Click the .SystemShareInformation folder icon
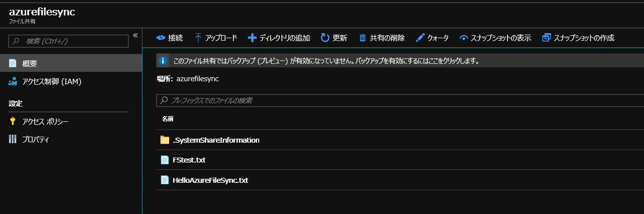The image size is (644, 214). tap(165, 140)
